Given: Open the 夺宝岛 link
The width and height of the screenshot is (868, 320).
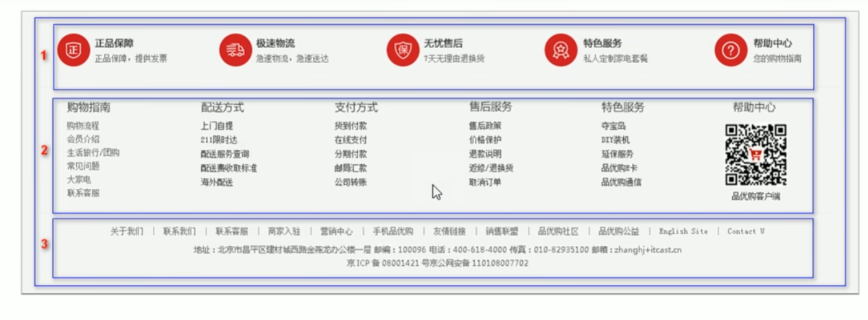Looking at the screenshot, I should click(x=613, y=126).
